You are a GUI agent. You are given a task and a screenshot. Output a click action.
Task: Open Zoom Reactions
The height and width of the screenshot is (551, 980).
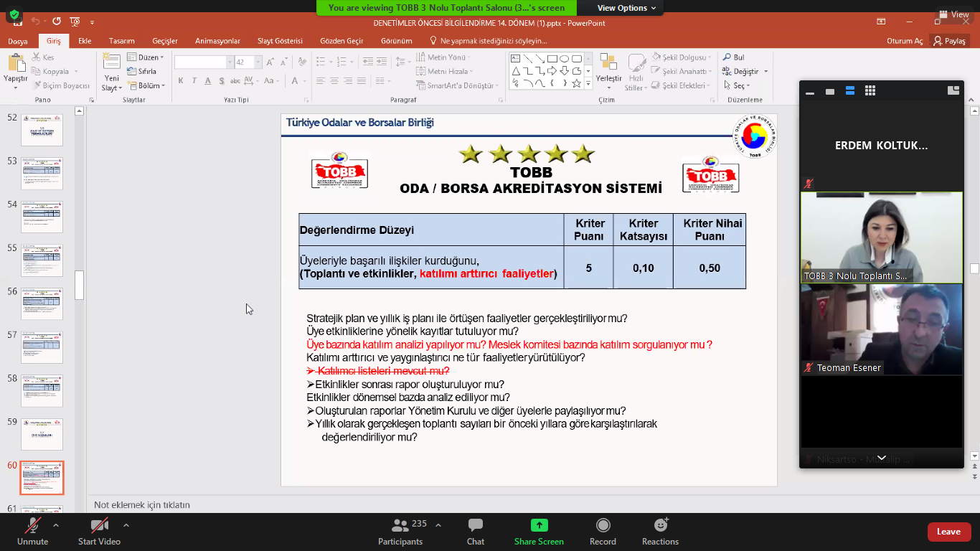coord(660,531)
